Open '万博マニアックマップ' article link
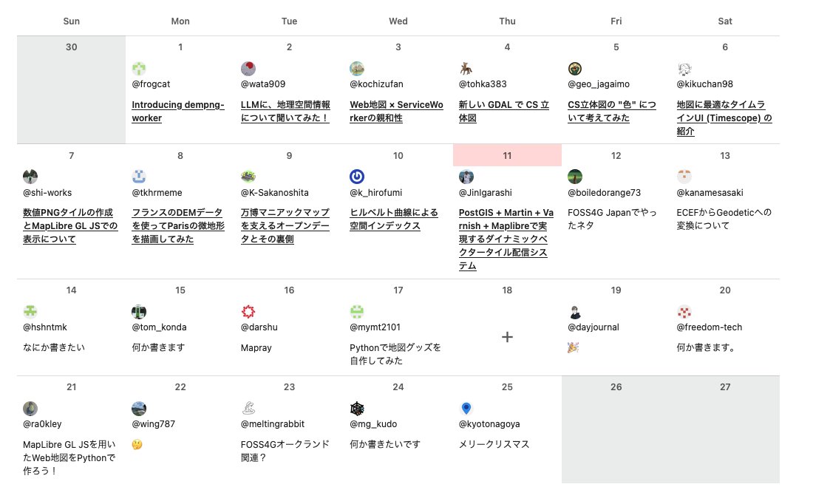 pos(285,225)
